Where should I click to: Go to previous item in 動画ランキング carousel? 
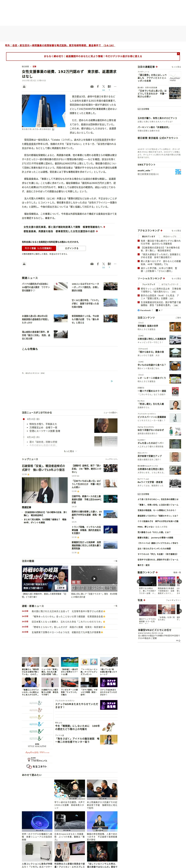[139, 582]
